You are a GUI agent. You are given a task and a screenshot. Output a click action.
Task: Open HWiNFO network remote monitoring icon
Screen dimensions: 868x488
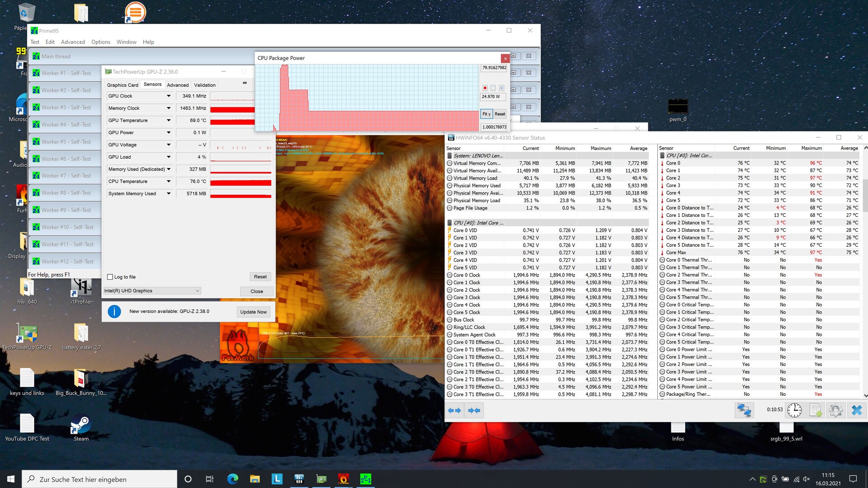(x=744, y=410)
